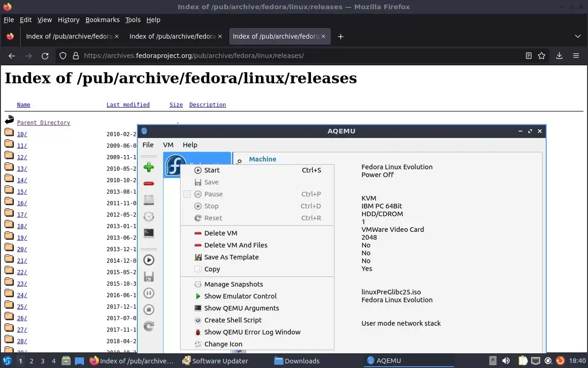Click the List all tabs chevron
The width and height of the screenshot is (588, 368).
coord(578,36)
